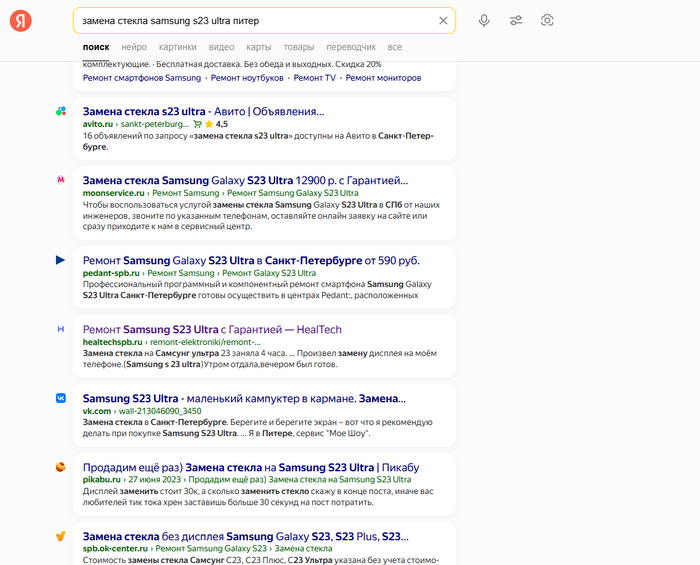700x565 pixels.
Task: Open moonservice 12900 р. с Гарантией result
Action: [246, 180]
